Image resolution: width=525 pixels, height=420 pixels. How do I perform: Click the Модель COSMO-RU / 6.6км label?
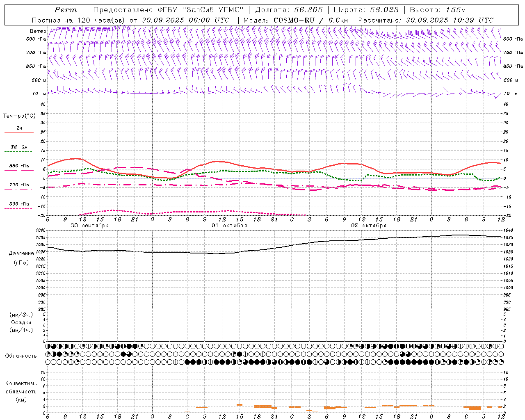tap(295, 20)
